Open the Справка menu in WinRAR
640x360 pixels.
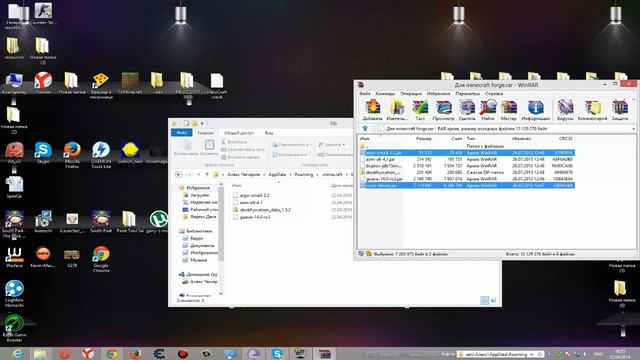[494, 93]
